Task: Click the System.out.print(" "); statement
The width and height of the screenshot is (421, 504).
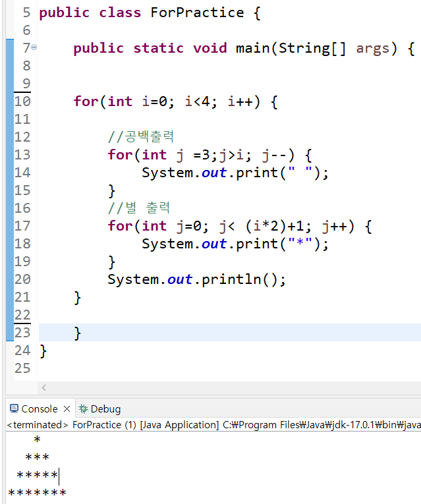Action: pyautogui.click(x=235, y=173)
